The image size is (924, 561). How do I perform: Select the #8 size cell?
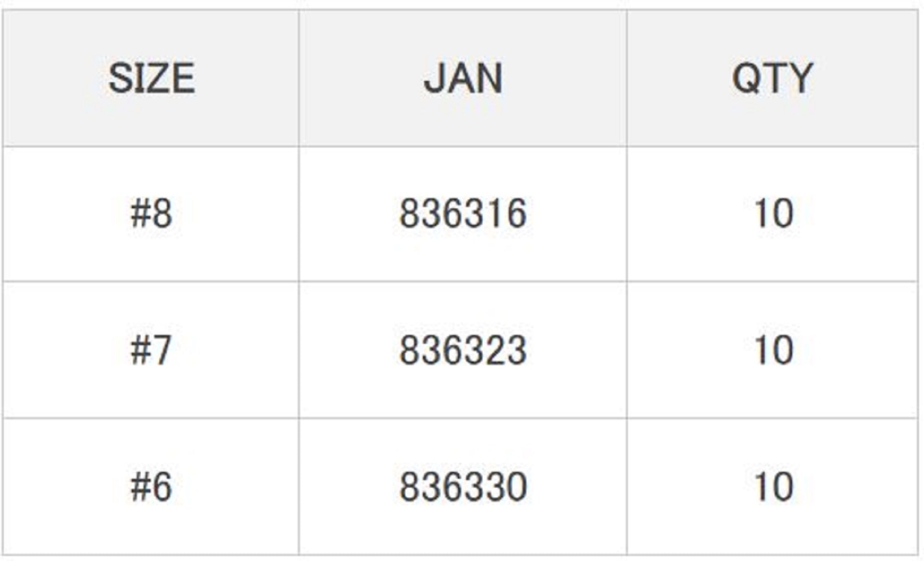[151, 213]
